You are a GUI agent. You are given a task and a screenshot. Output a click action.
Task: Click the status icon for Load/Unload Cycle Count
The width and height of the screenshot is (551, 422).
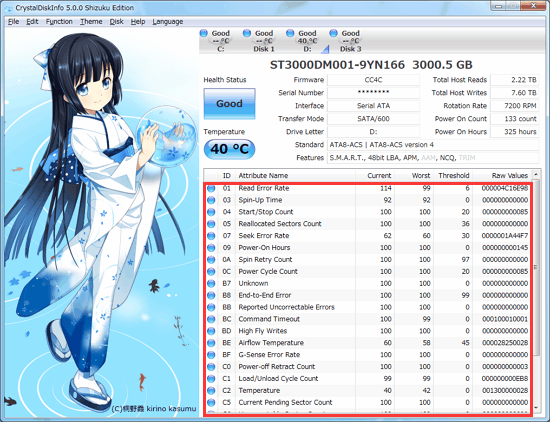click(x=211, y=379)
